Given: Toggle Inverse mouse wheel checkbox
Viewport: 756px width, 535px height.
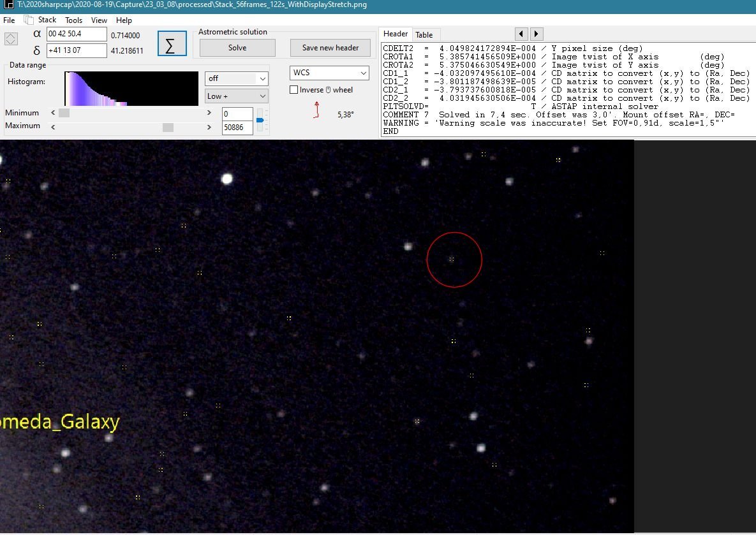Looking at the screenshot, I should pyautogui.click(x=293, y=90).
